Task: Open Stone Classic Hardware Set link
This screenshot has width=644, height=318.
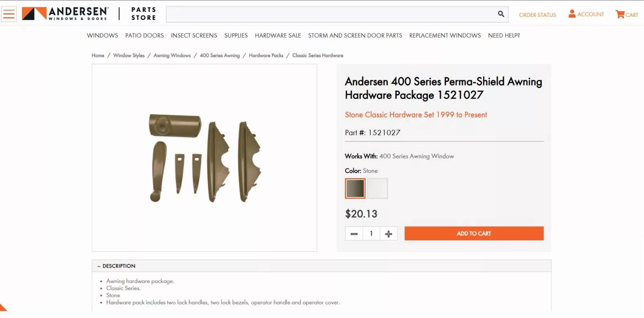Action: [416, 115]
